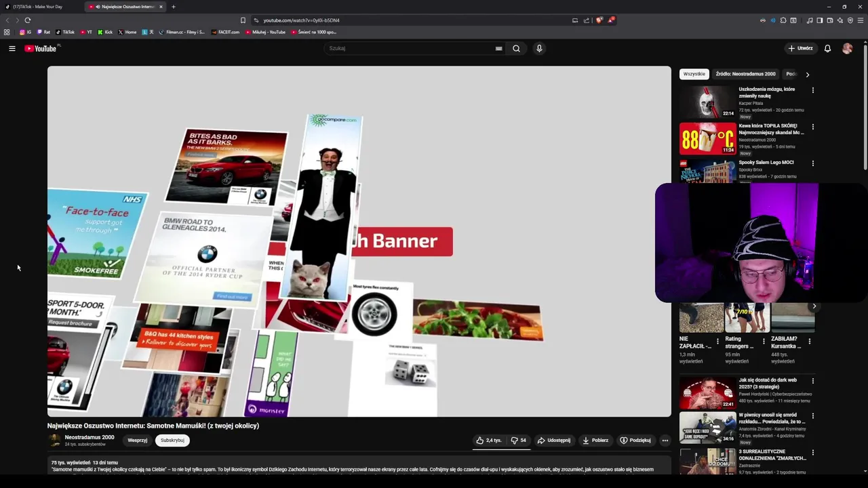The image size is (868, 488).
Task: Select the Źródło: Neostradamus 2000 chip
Action: [745, 74]
